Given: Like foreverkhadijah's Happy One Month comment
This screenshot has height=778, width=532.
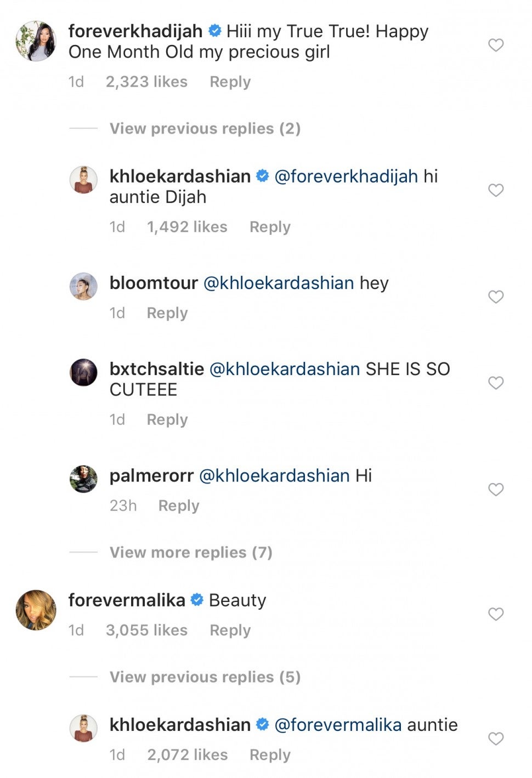Looking at the screenshot, I should pos(496,45).
